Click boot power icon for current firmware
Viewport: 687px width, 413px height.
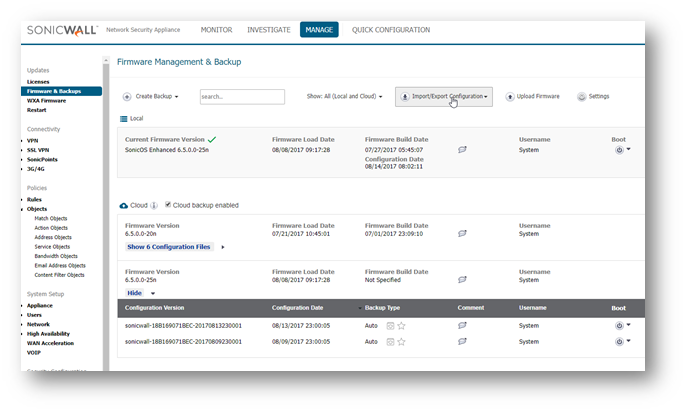(x=619, y=150)
